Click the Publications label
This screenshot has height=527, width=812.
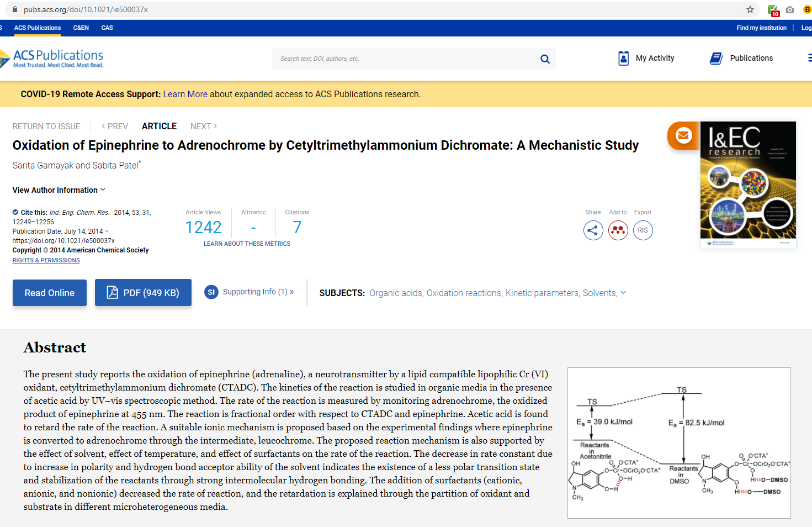pyautogui.click(x=751, y=58)
